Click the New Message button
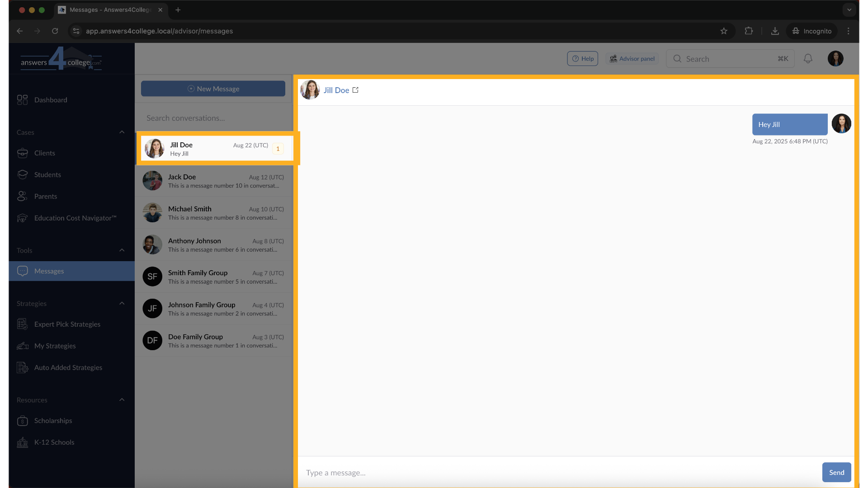Image resolution: width=868 pixels, height=488 pixels. (213, 89)
